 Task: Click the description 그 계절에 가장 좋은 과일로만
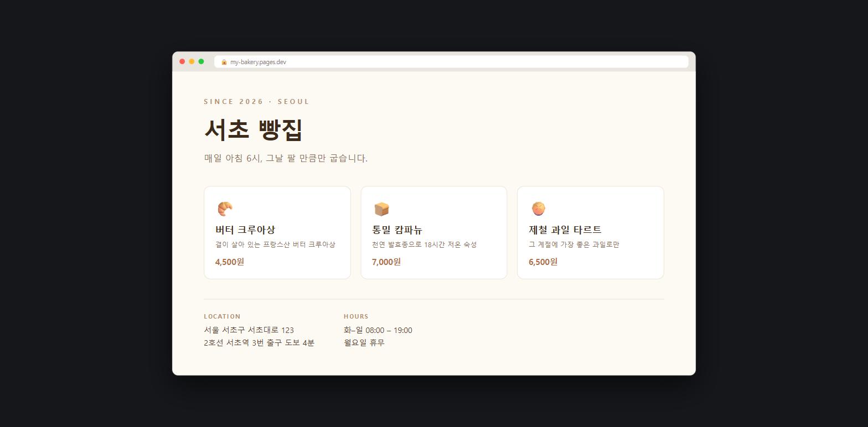(574, 244)
